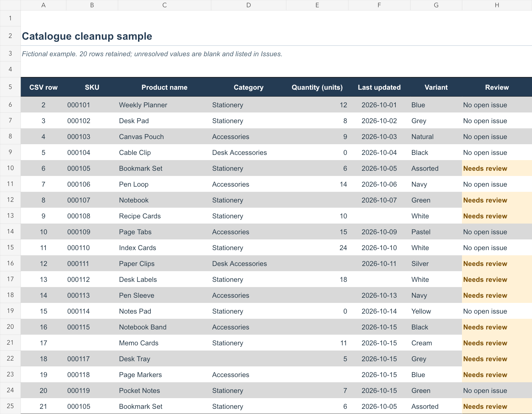Click the 'SKU' header cell
Image resolution: width=532 pixels, height=414 pixels.
(92, 87)
